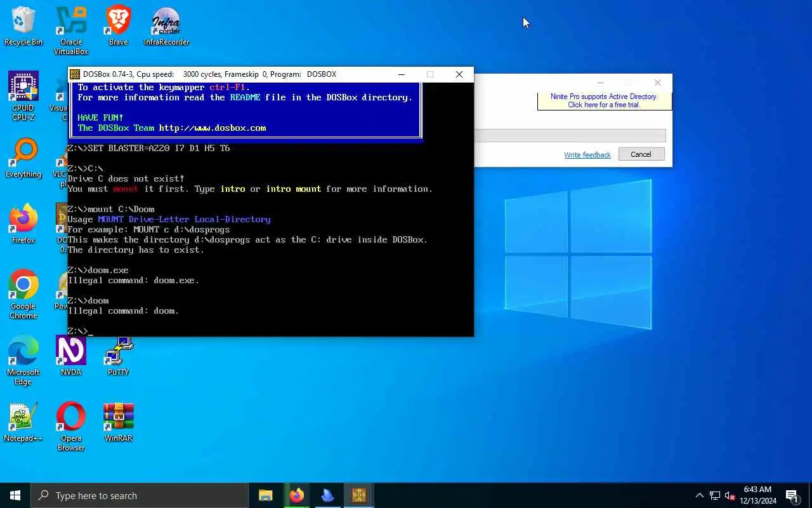This screenshot has height=508, width=812.
Task: Launch Opera Browser desktop icon
Action: click(x=71, y=427)
